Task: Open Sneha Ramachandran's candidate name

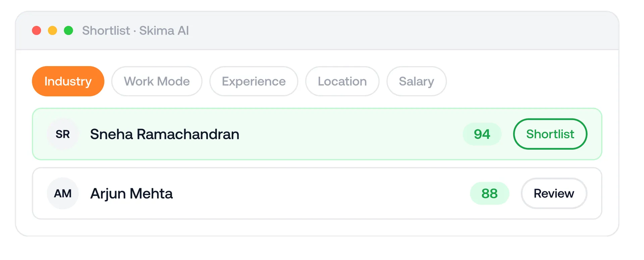Action: click(165, 134)
